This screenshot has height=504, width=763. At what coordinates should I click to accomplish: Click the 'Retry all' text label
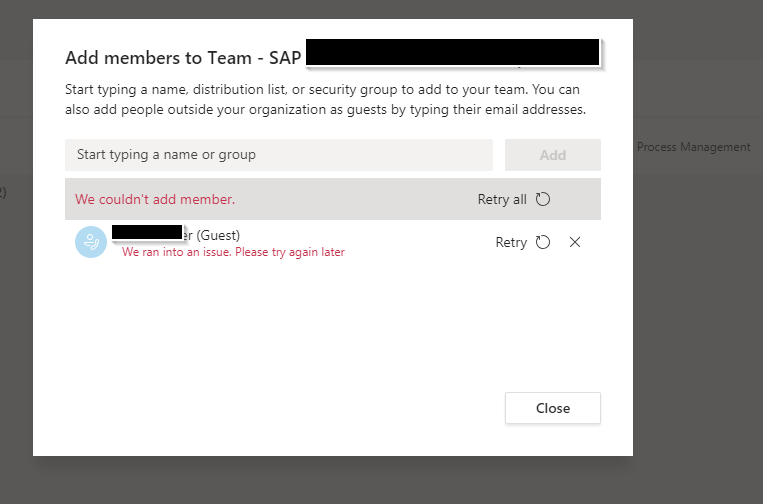point(502,199)
